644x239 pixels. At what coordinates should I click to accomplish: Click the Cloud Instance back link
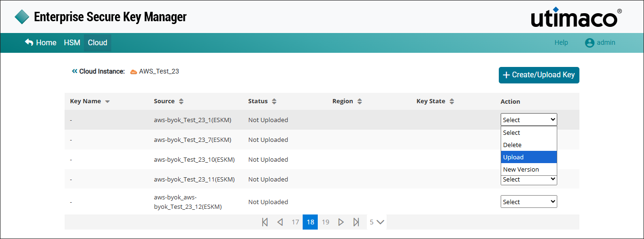[x=98, y=72]
